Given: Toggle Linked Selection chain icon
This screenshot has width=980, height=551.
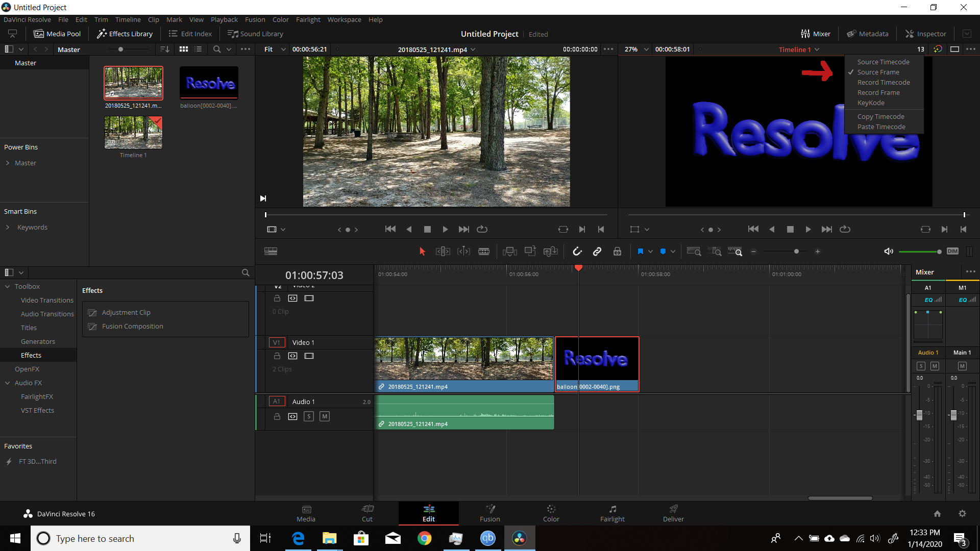Looking at the screenshot, I should click(x=597, y=252).
